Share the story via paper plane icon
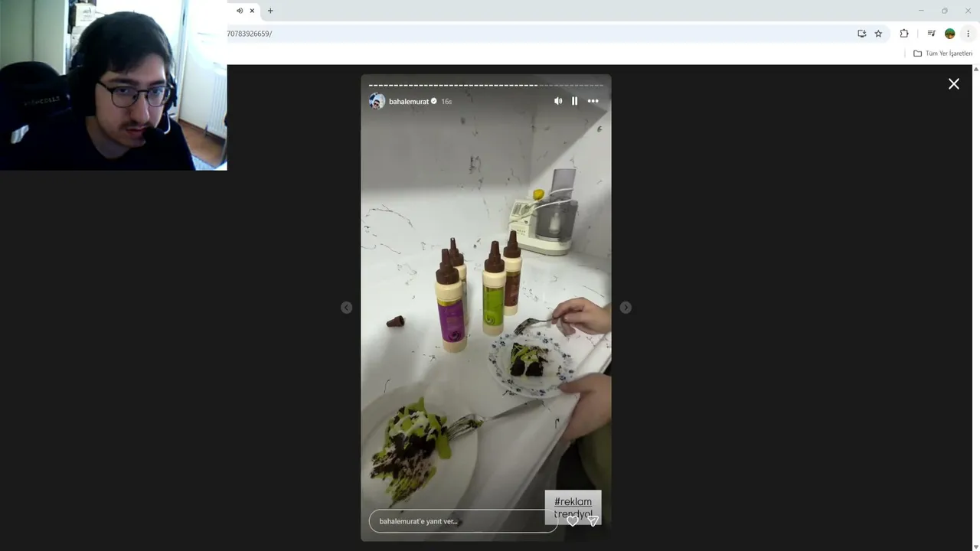Image resolution: width=980 pixels, height=551 pixels. (593, 521)
